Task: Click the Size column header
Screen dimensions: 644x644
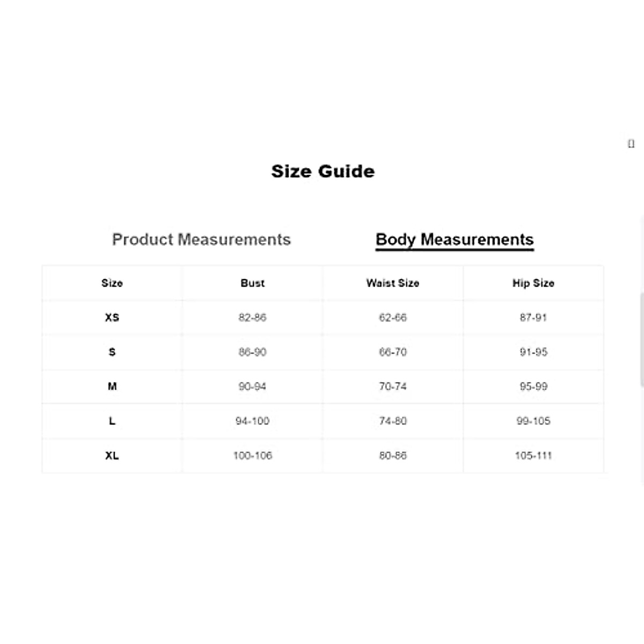Action: (x=112, y=283)
